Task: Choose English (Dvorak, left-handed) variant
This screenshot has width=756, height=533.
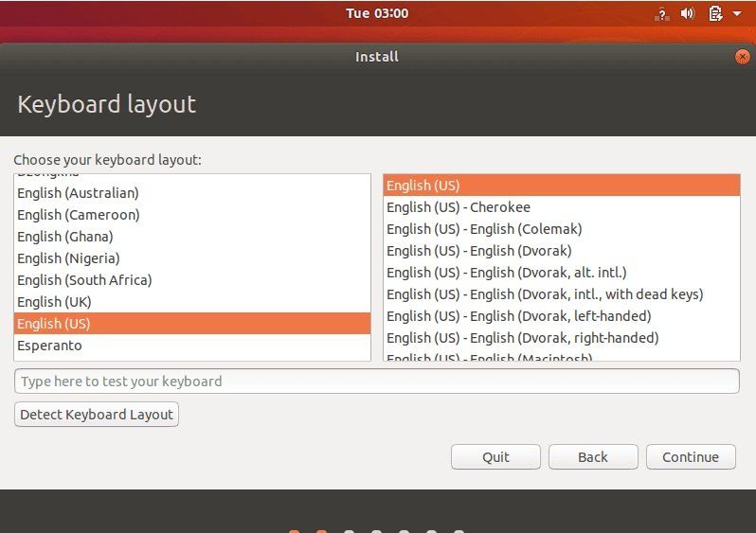Action: click(x=562, y=315)
